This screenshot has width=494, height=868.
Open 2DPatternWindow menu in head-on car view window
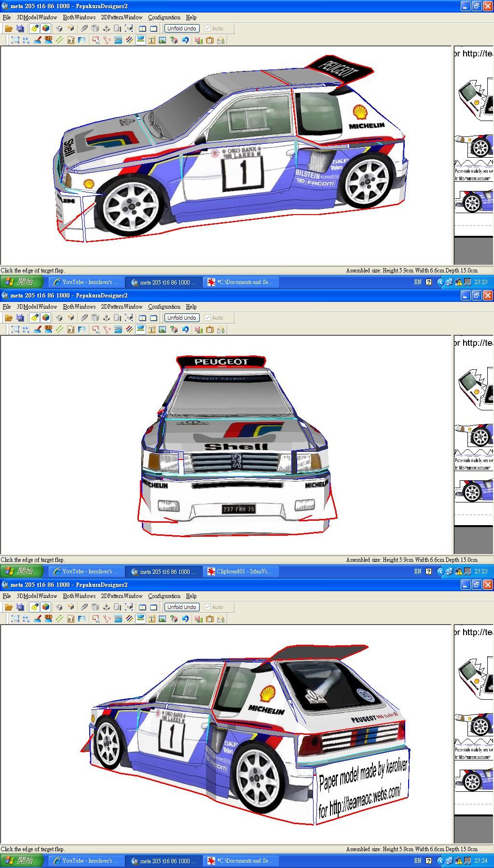[122, 307]
